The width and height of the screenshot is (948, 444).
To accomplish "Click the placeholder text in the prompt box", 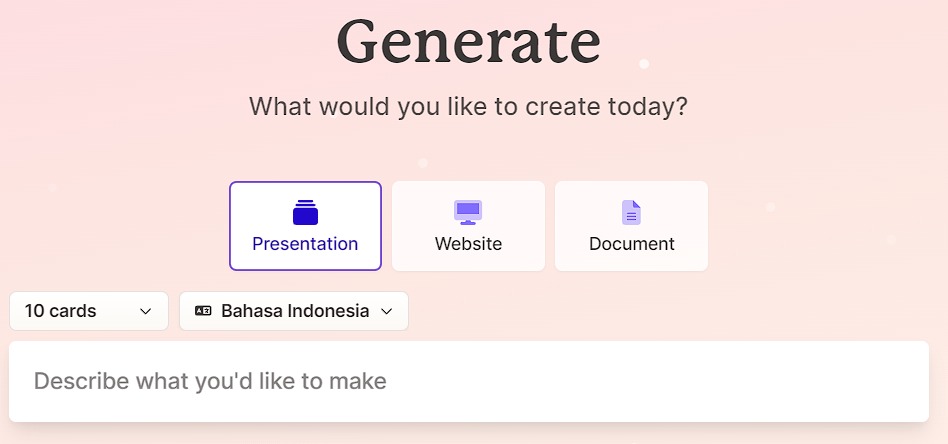I will pyautogui.click(x=210, y=381).
